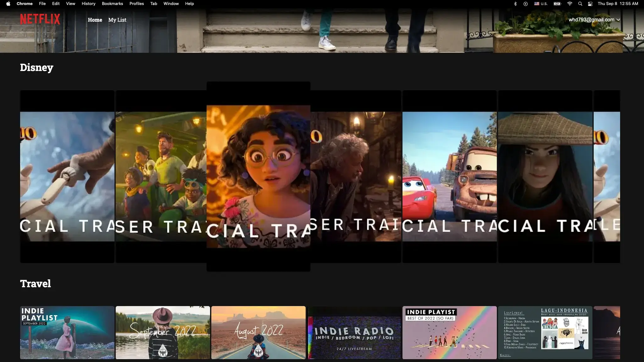
Task: Check the battery status icon
Action: coord(557,4)
